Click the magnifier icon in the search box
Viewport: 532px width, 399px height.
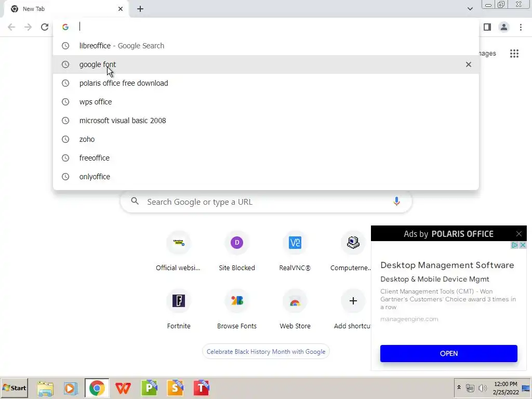pyautogui.click(x=135, y=201)
